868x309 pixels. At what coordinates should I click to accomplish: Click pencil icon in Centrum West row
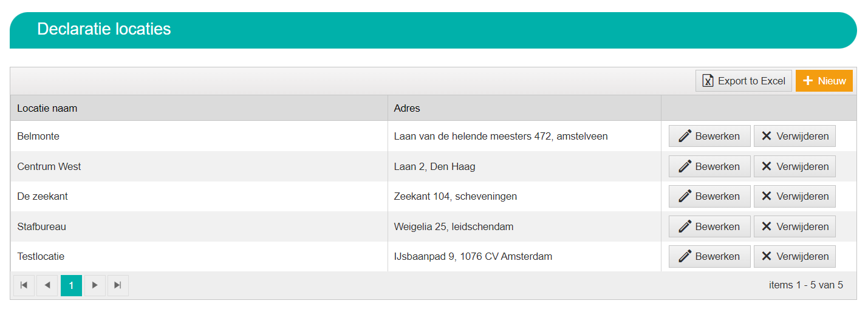tap(685, 166)
